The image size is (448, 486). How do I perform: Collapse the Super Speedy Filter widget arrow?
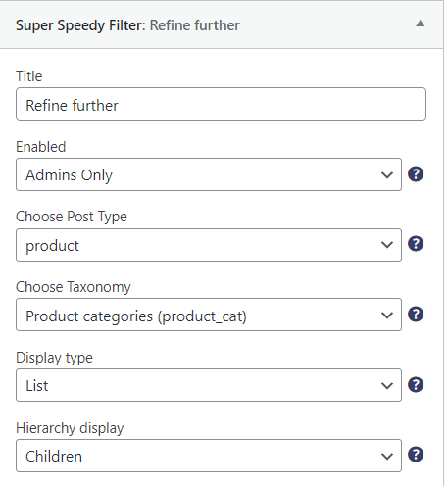tap(420, 24)
